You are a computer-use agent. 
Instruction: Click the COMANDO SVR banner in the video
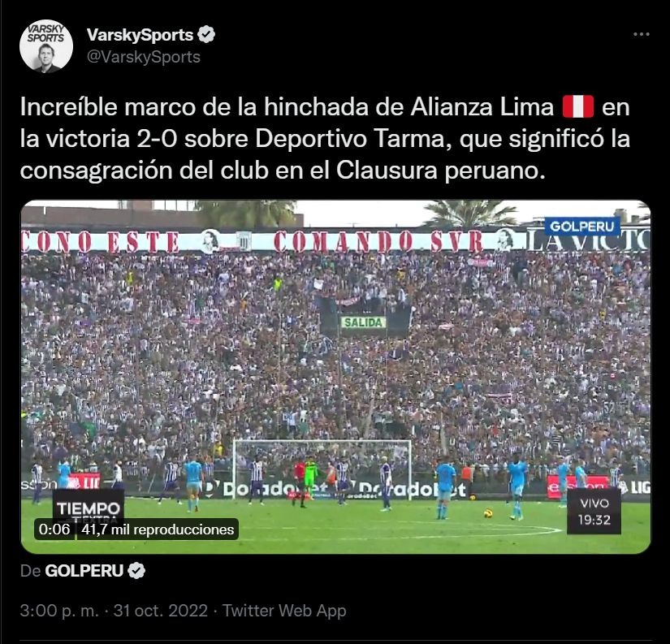pos(378,241)
